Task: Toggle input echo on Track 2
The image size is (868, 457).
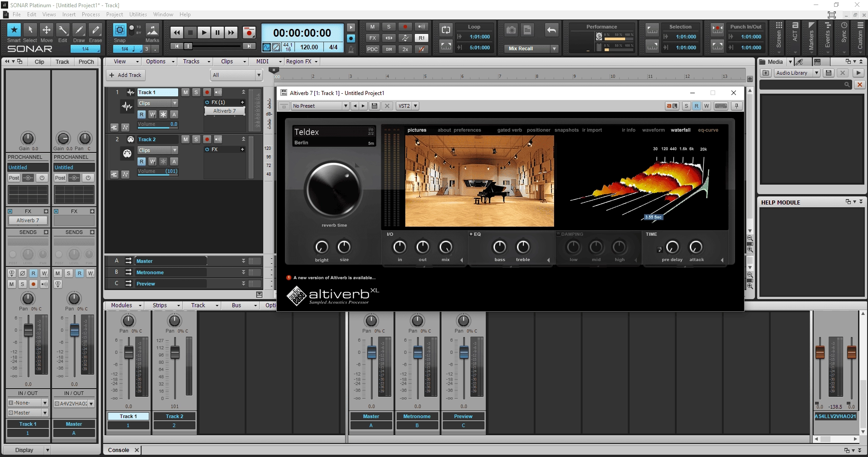Action: click(218, 139)
